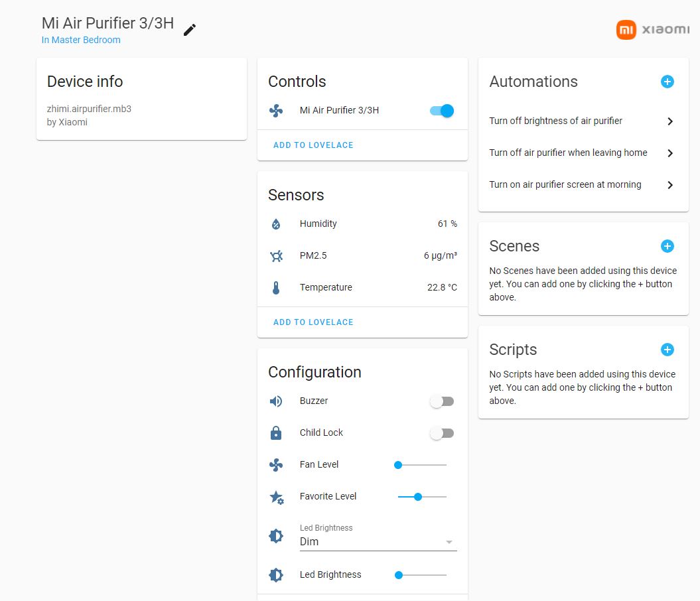Open 'Turn on air purifier screen at morning' chevron
The image size is (700, 601).
[x=670, y=184]
